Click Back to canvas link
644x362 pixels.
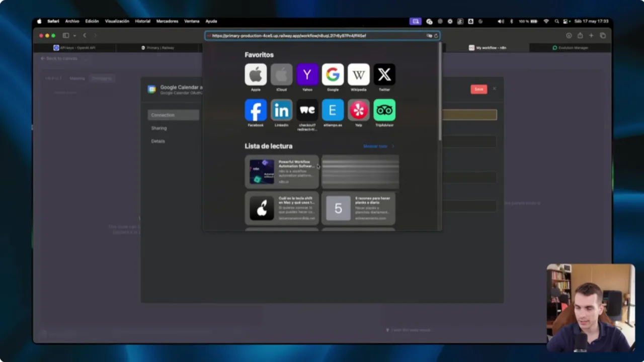[x=59, y=58]
